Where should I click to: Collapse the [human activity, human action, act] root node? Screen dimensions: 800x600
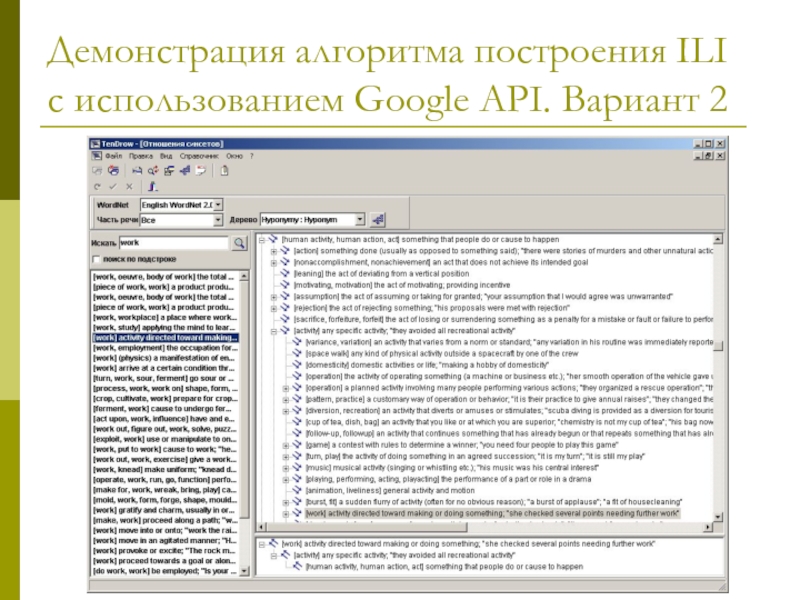click(x=262, y=240)
